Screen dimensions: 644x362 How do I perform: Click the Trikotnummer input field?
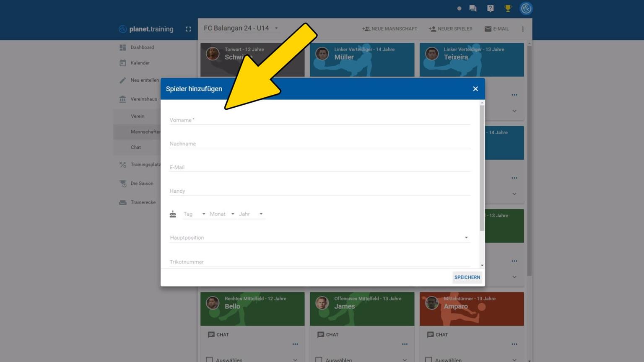pyautogui.click(x=319, y=262)
